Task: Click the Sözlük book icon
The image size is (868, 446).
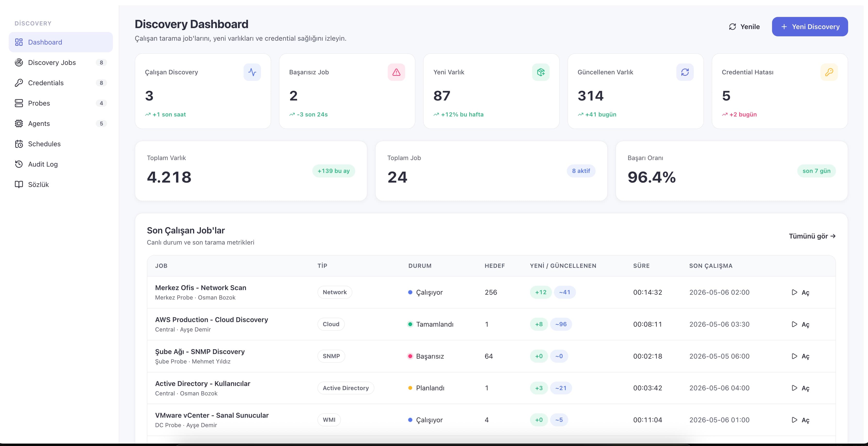Action: pos(19,185)
